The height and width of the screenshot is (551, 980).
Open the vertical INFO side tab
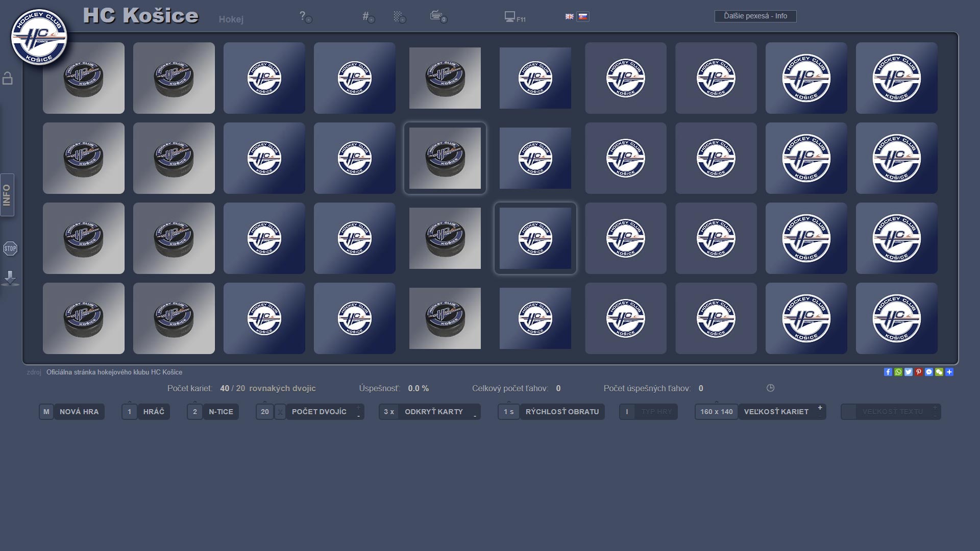point(7,195)
